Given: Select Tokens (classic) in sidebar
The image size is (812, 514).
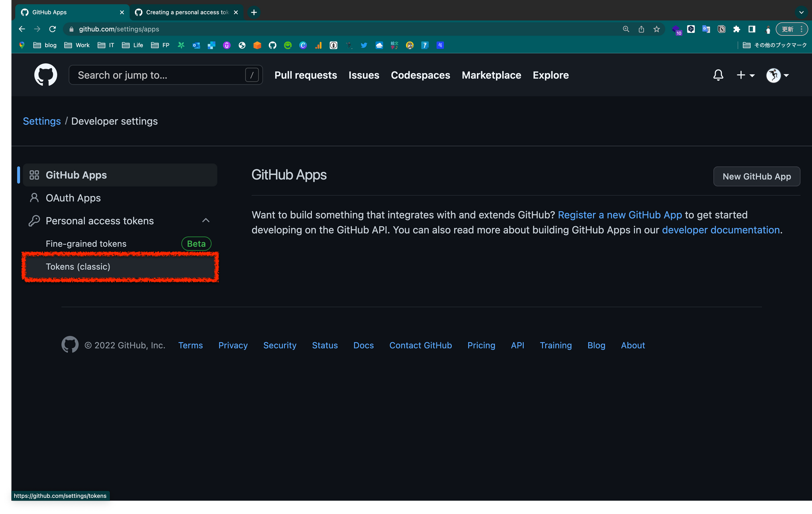Looking at the screenshot, I should [78, 267].
